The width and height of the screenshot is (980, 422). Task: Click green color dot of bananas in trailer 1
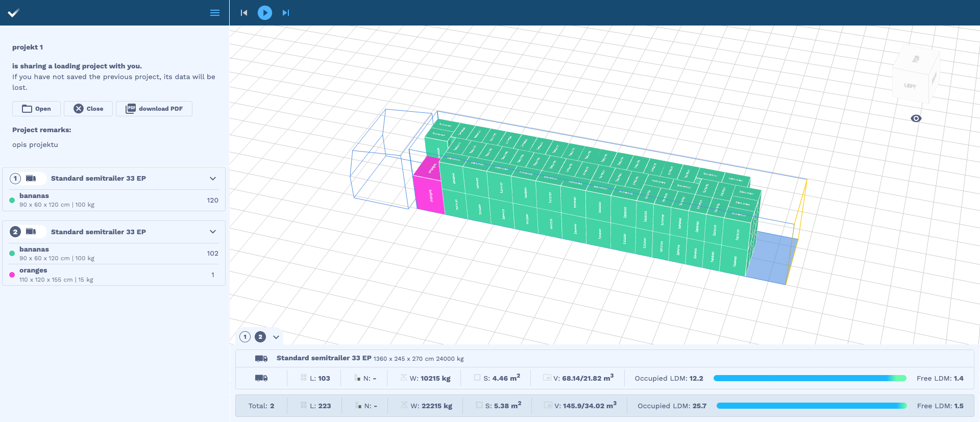coord(12,200)
